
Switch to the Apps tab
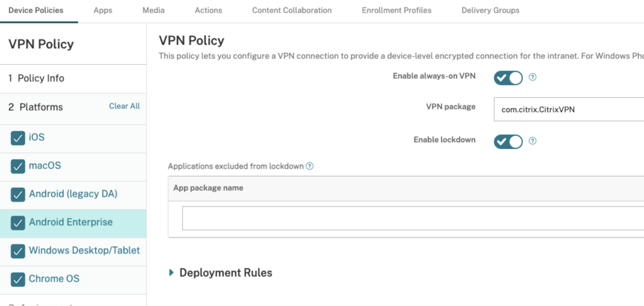tap(103, 10)
